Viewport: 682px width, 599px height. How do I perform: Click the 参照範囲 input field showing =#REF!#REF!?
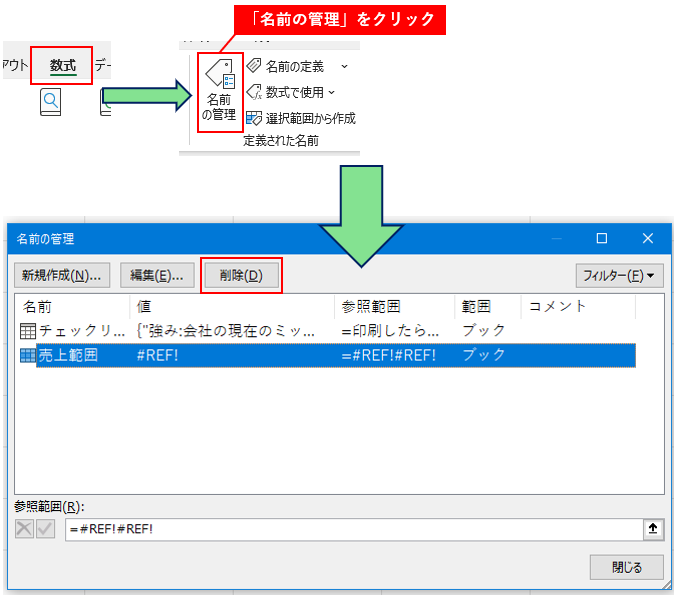pyautogui.click(x=350, y=530)
